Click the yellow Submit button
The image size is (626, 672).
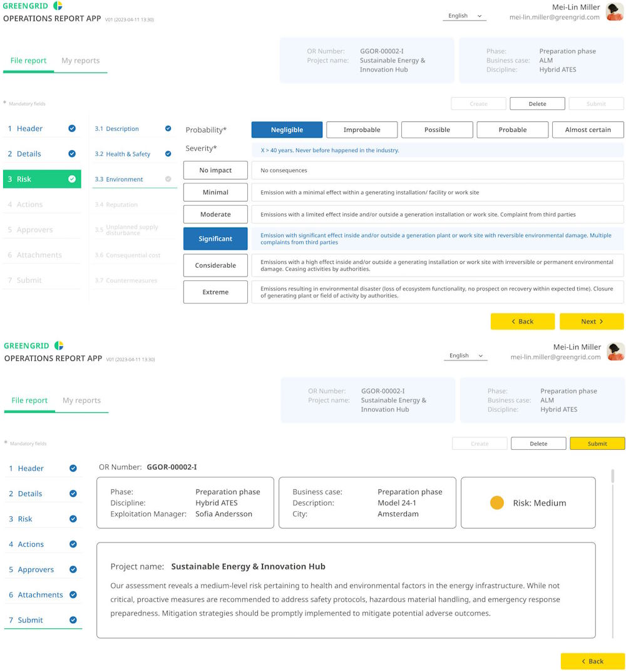click(596, 443)
